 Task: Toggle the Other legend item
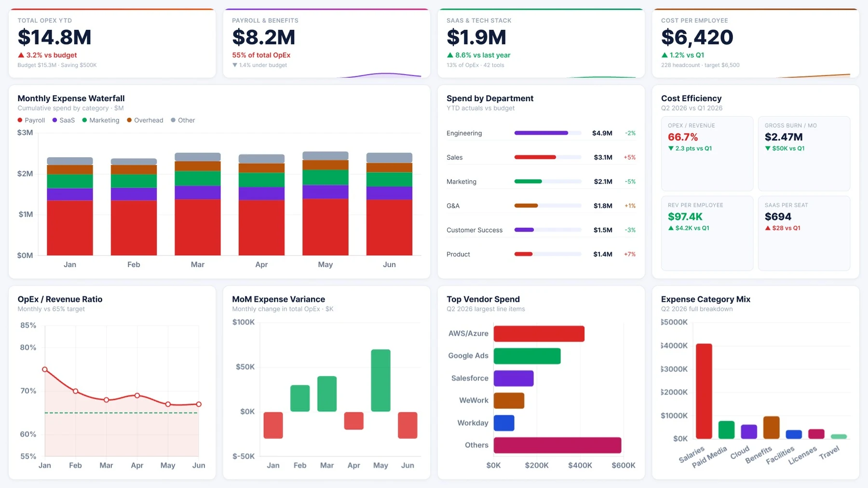183,120
